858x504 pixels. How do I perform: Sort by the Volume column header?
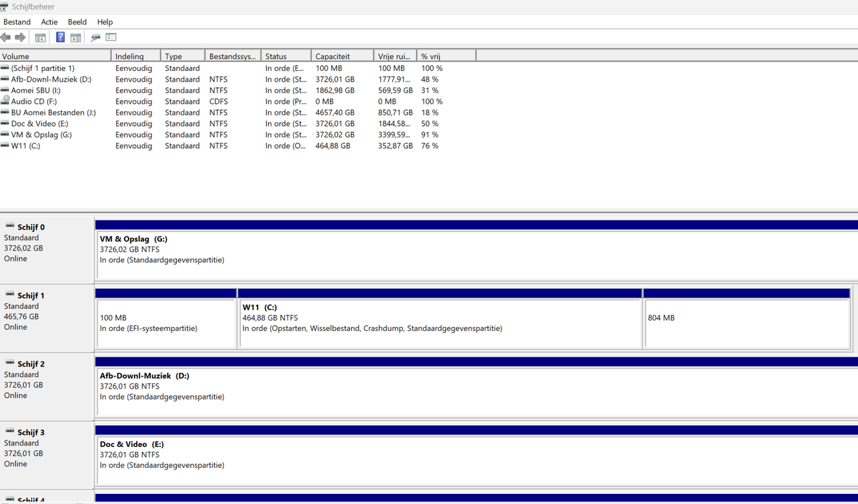click(x=55, y=56)
